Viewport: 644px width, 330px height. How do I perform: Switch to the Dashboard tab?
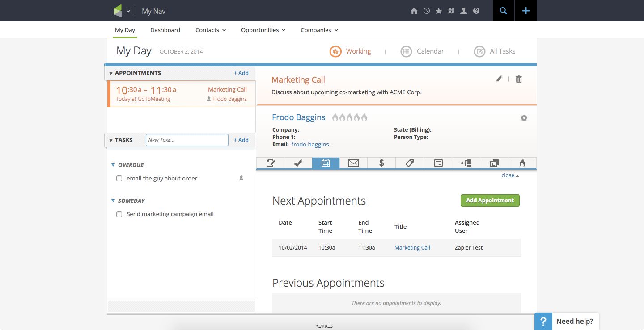pyautogui.click(x=165, y=30)
